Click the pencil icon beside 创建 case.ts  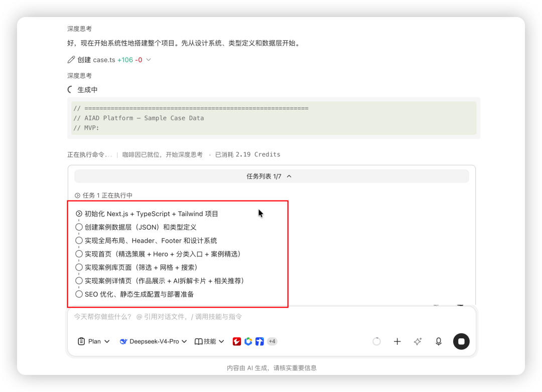(x=71, y=60)
